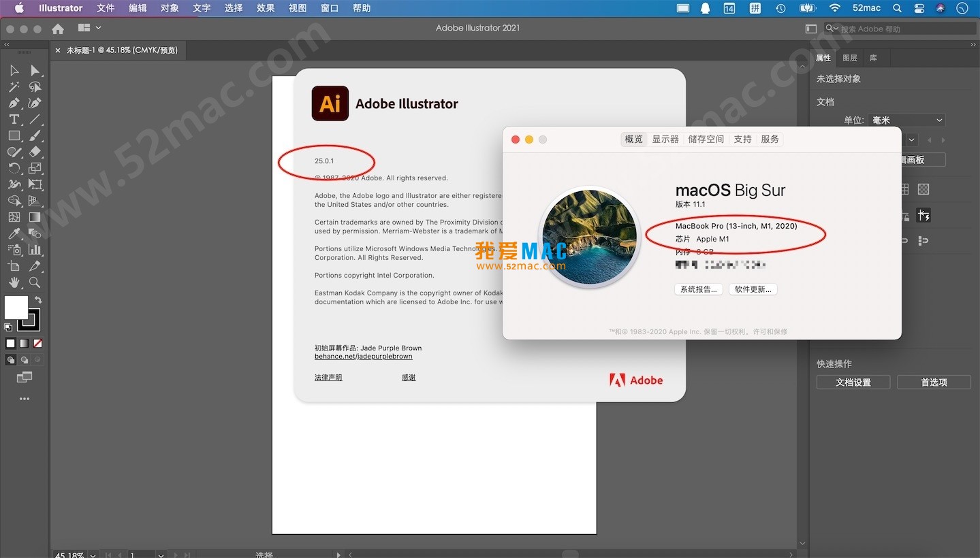Click the 搜索 Adobe 帮助 search field
Screen dimensions: 980x558
pyautogui.click(x=899, y=28)
